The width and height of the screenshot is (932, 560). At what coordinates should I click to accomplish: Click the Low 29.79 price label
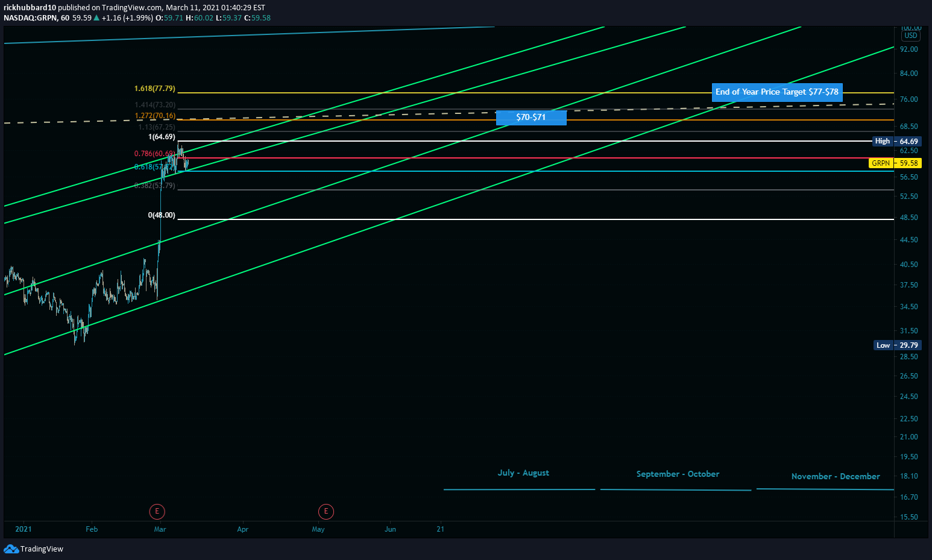coord(897,345)
